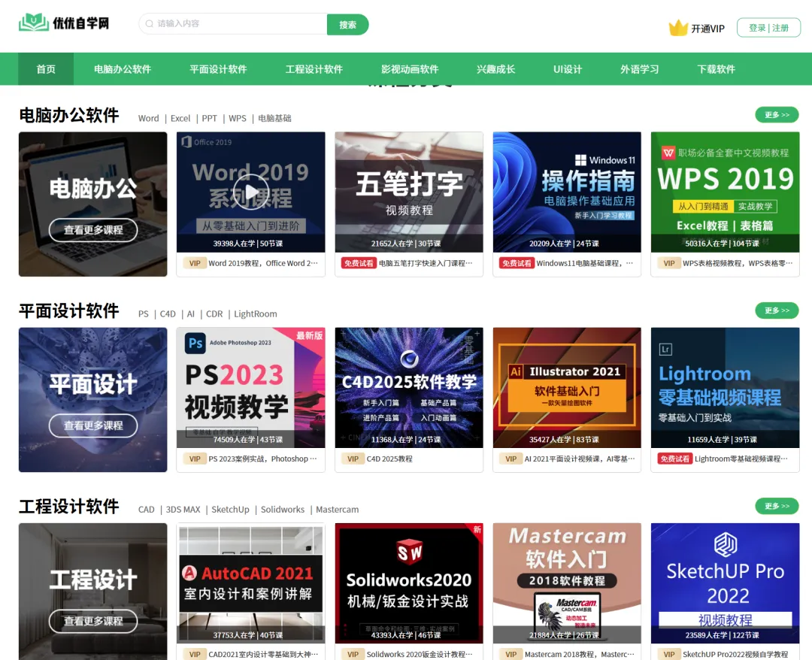
Task: Click LightRoom subcategory link
Action: tap(256, 313)
